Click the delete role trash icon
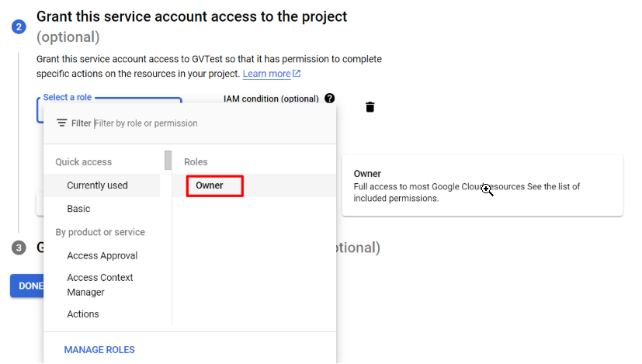The height and width of the screenshot is (364, 642). 370,107
